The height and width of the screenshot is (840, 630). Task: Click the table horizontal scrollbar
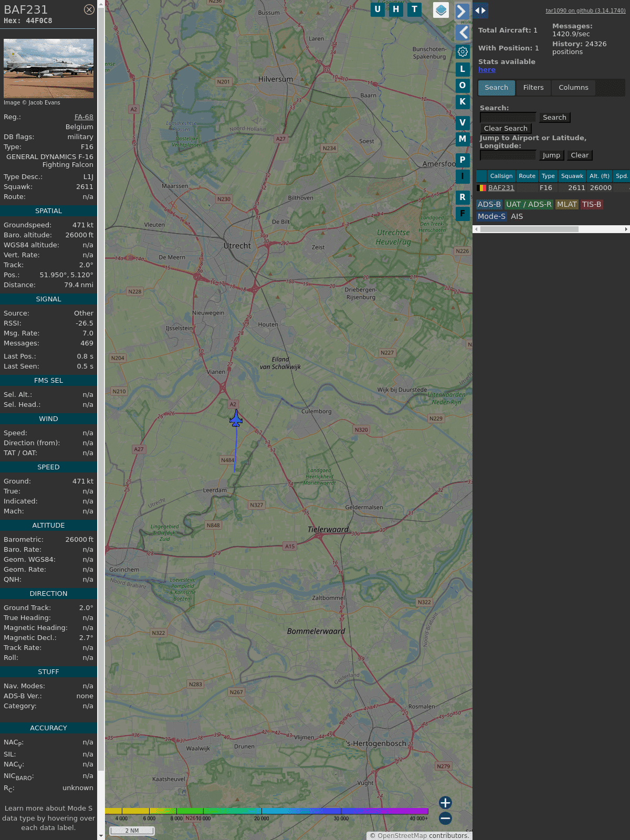529,229
